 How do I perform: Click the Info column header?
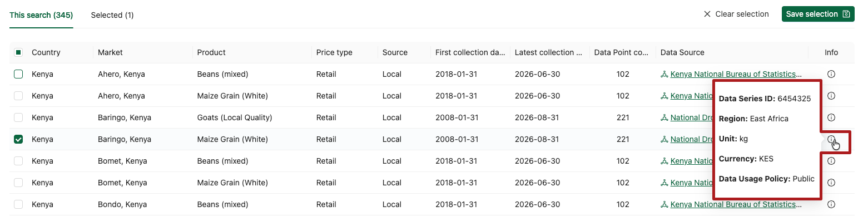831,52
